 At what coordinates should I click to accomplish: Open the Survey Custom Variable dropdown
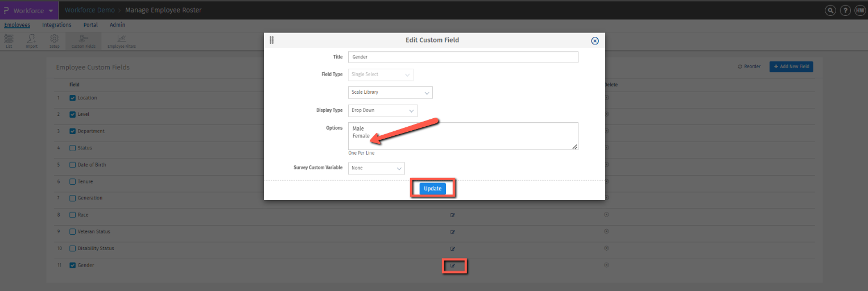376,168
